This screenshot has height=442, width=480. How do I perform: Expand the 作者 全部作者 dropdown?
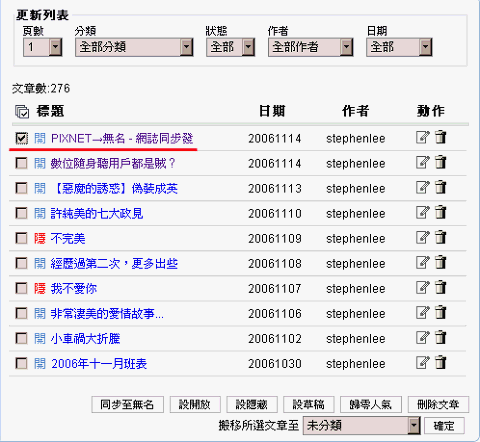tap(311, 47)
